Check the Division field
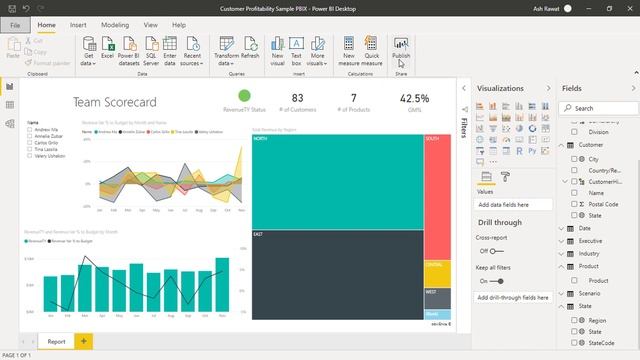Screen dimensions: 640x360 [574, 132]
